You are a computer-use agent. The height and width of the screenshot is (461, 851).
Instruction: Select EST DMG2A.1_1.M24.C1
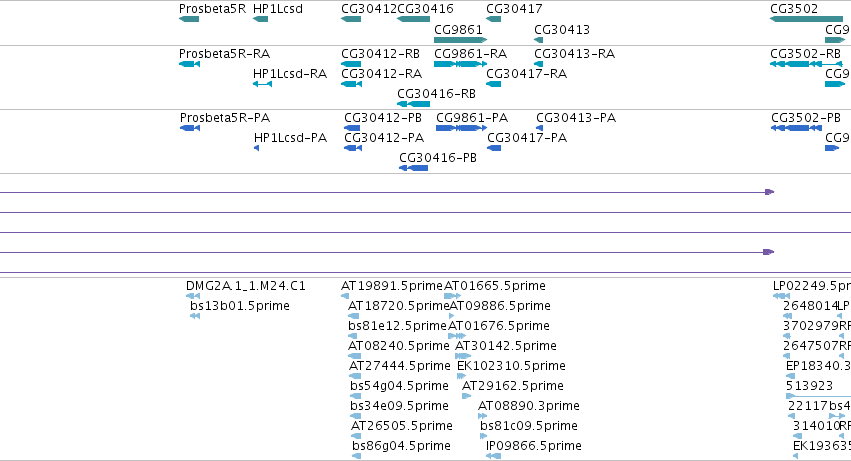tap(246, 286)
